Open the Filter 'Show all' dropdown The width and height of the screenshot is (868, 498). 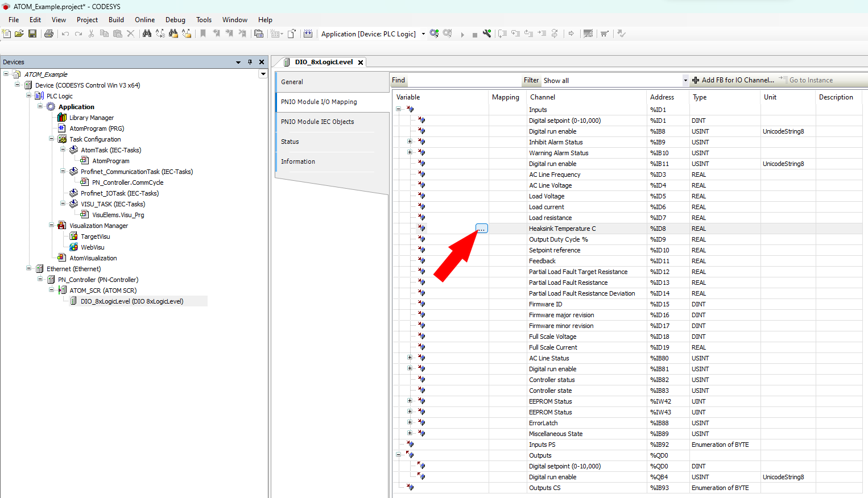(x=685, y=81)
